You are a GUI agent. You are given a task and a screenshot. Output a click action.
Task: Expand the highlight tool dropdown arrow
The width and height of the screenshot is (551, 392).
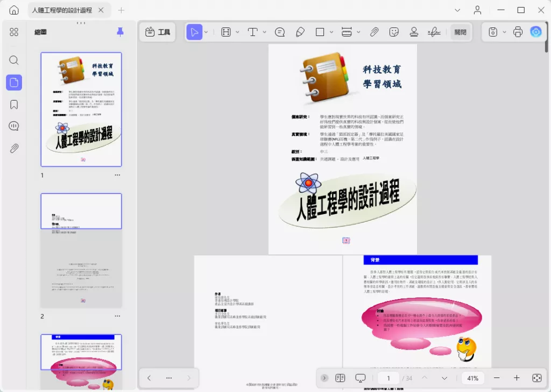[x=237, y=32]
